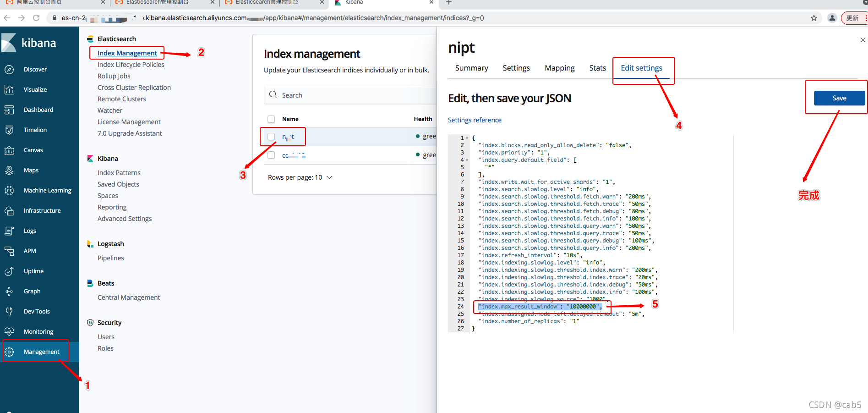Save the edited JSON settings
This screenshot has height=413, width=868.
coord(839,98)
